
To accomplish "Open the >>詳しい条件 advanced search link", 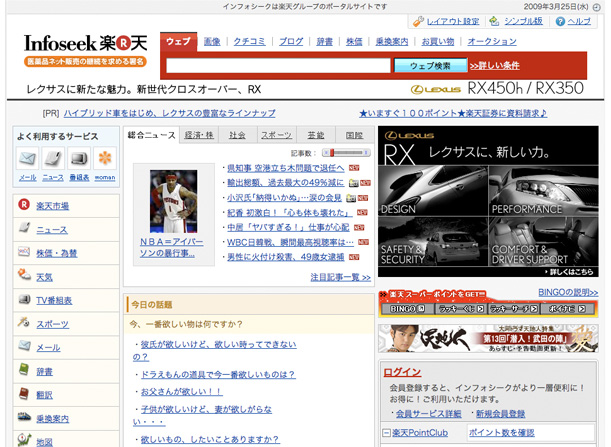I will pyautogui.click(x=494, y=65).
